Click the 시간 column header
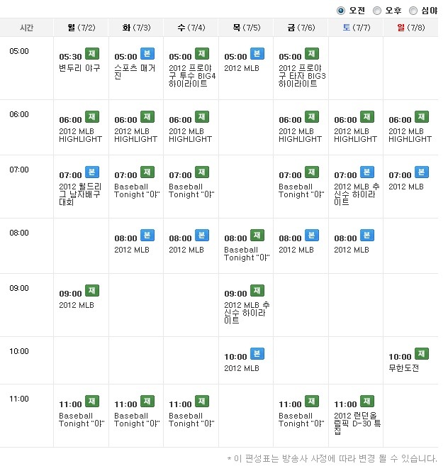 27,28
